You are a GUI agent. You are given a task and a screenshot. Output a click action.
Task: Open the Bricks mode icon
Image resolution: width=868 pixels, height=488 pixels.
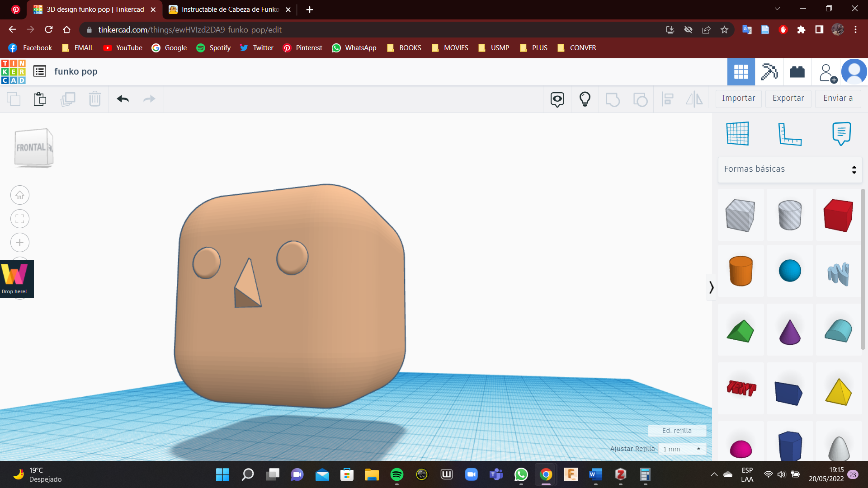pyautogui.click(x=797, y=72)
